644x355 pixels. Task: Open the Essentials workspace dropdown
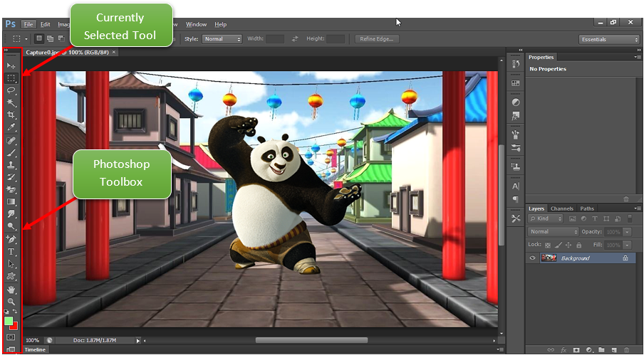click(609, 39)
